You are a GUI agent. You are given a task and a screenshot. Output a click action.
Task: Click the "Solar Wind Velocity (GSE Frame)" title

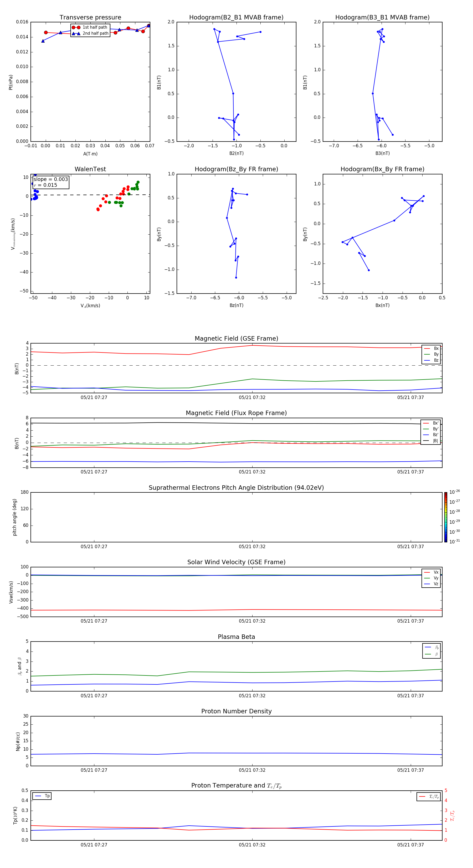tap(236, 562)
